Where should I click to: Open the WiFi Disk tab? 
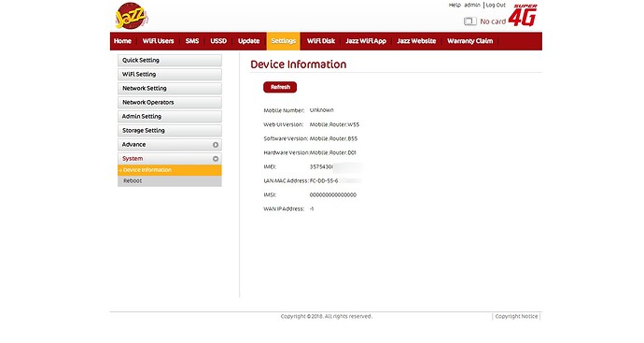(321, 41)
